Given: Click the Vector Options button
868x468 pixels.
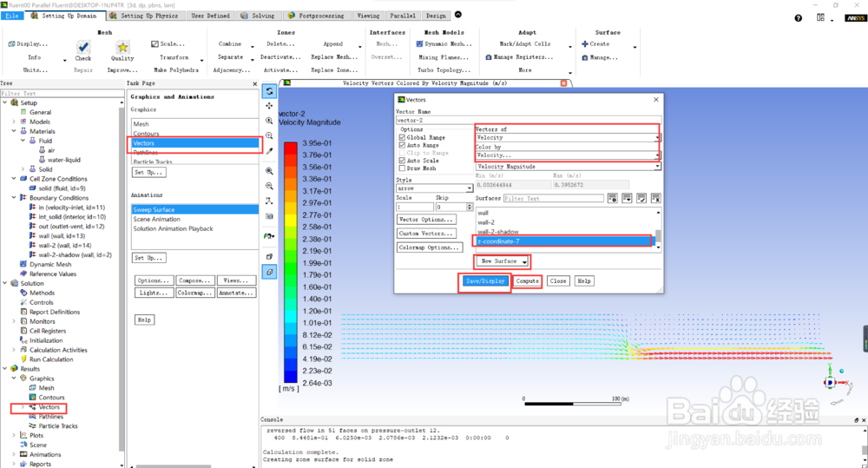Looking at the screenshot, I should [x=426, y=220].
